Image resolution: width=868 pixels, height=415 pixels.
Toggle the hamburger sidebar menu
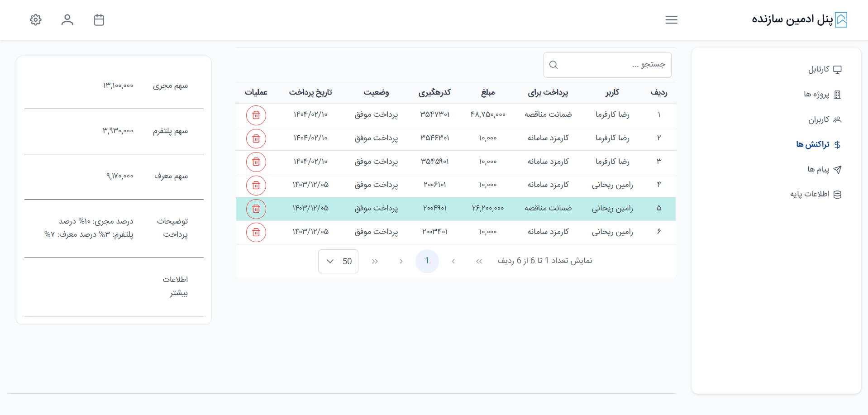(671, 20)
